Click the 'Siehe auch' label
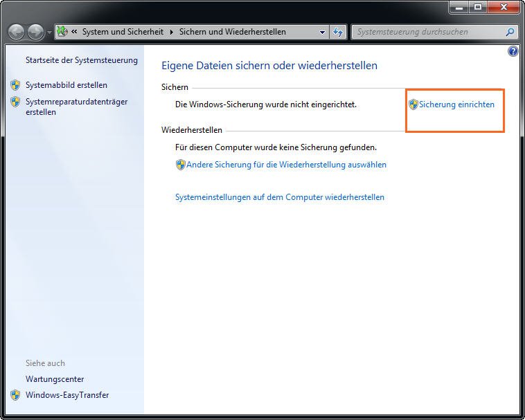 (45, 363)
